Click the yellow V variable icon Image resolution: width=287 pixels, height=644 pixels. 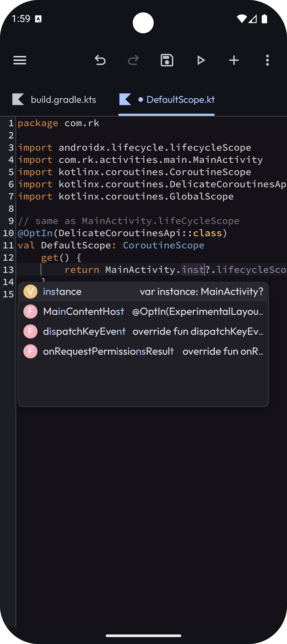[31, 292]
